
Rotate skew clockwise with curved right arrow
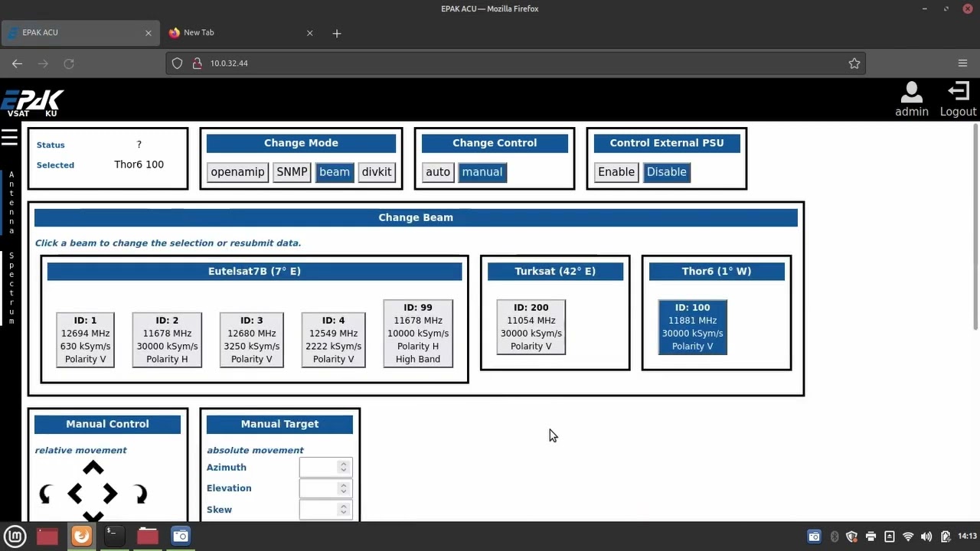click(140, 495)
